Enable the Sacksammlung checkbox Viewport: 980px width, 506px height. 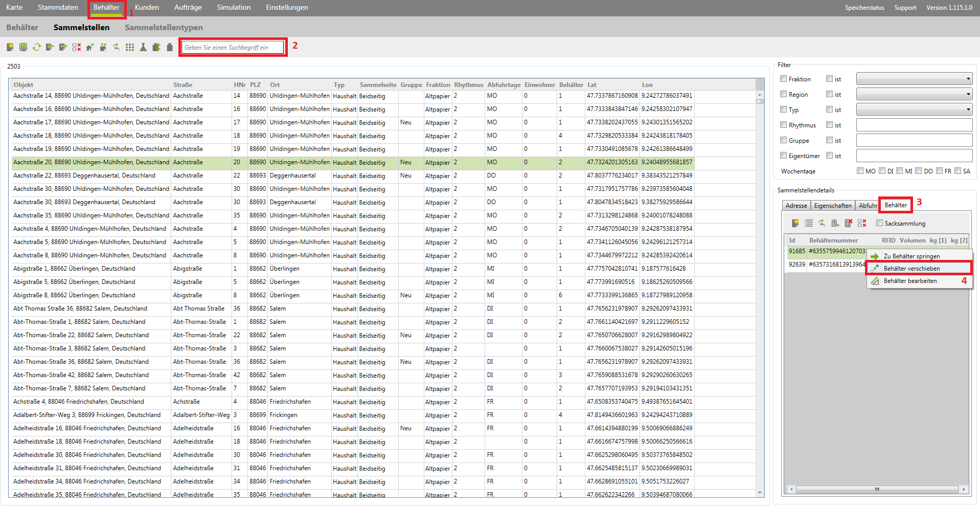[x=879, y=223]
